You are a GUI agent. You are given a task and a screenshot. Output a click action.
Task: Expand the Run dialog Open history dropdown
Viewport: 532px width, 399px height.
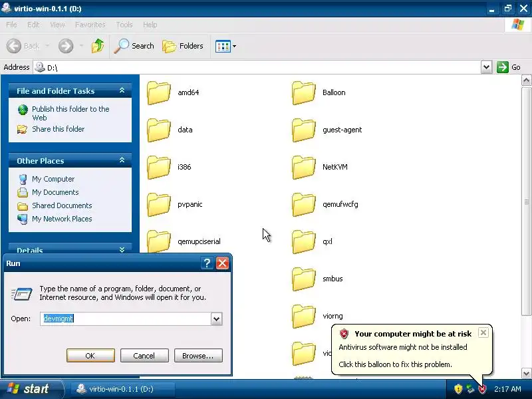[217, 319]
